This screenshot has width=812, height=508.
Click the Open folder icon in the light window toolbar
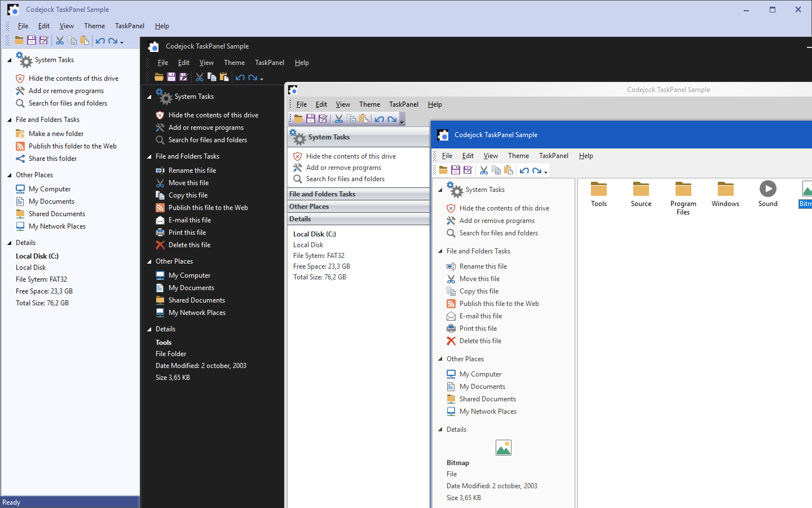(19, 40)
